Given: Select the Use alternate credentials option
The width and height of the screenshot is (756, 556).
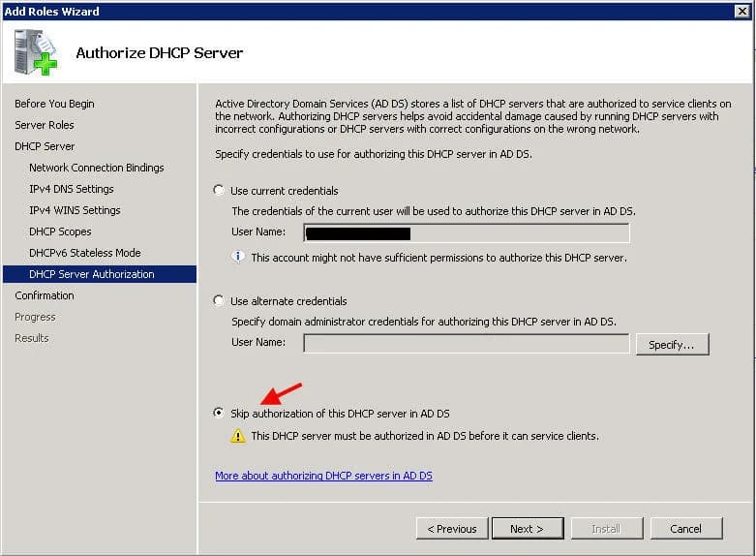Looking at the screenshot, I should (219, 300).
